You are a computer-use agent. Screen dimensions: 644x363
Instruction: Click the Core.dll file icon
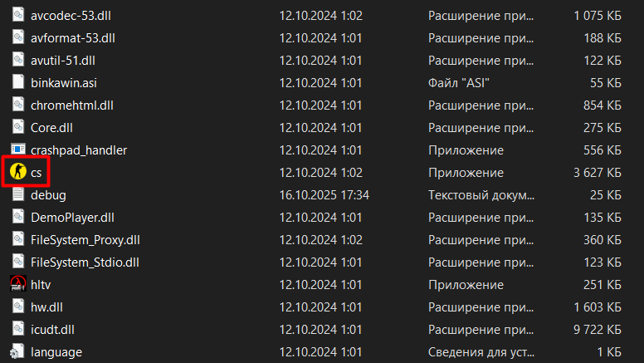17,127
